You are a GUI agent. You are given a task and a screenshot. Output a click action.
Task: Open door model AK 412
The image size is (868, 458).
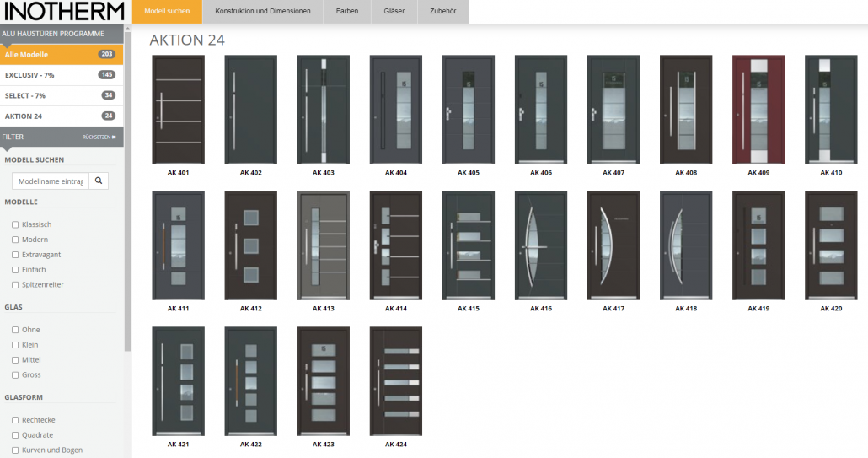tap(251, 245)
